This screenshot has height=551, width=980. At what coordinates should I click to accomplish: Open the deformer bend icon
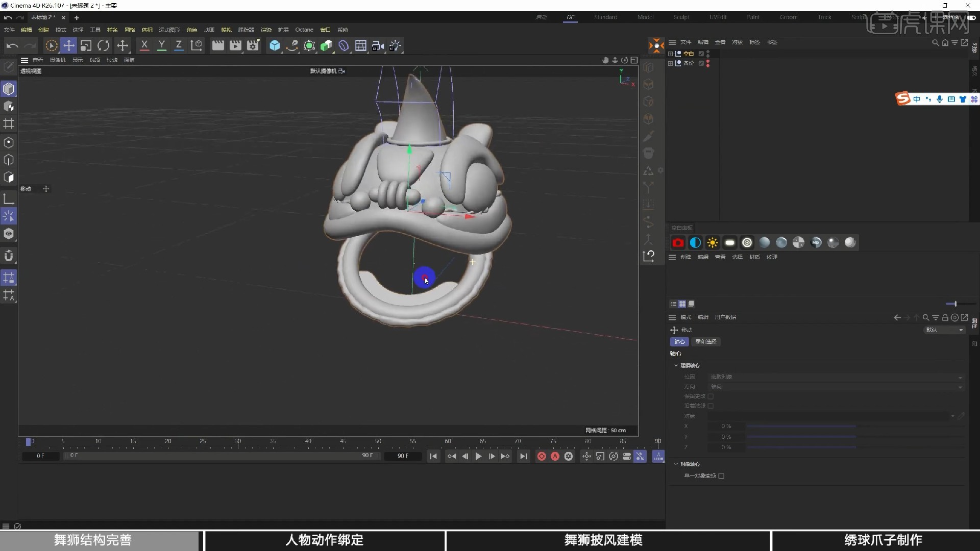(344, 46)
